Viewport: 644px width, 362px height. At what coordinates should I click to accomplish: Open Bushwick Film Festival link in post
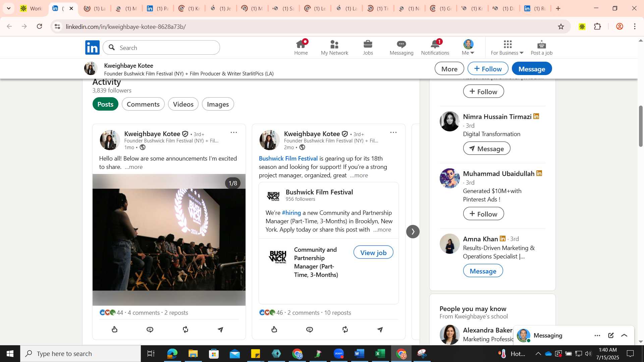point(288,159)
